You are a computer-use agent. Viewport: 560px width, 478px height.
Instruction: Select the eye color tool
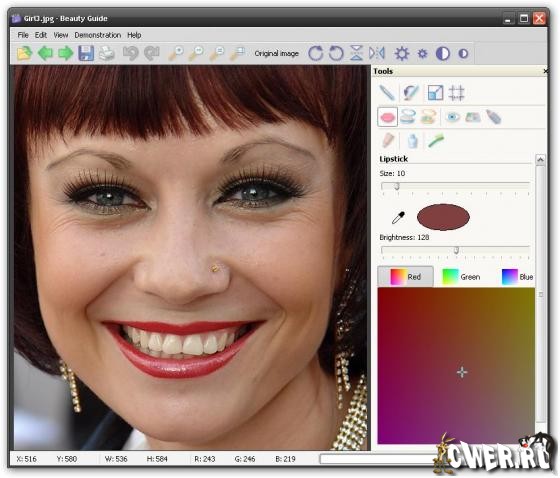click(453, 117)
